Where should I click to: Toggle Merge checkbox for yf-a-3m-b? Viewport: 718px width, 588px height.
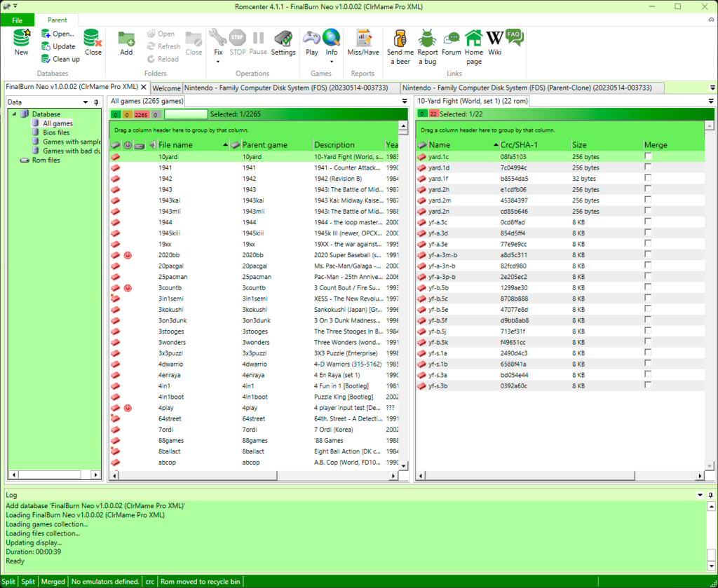(x=648, y=255)
